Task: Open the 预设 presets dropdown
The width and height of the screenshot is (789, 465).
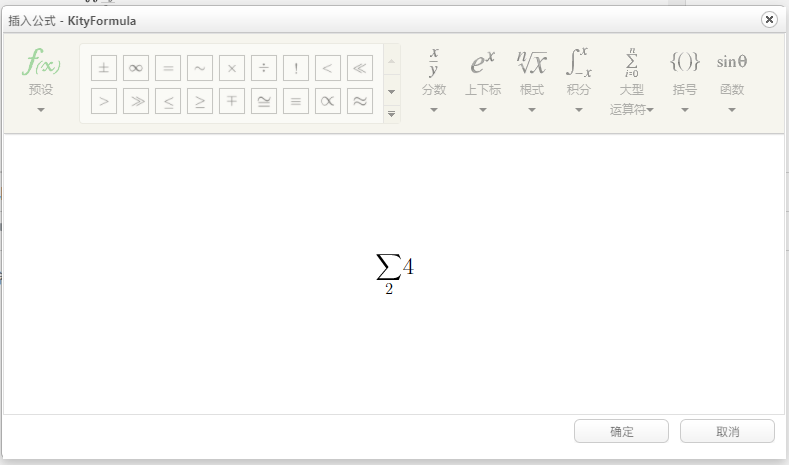Action: click(x=41, y=80)
